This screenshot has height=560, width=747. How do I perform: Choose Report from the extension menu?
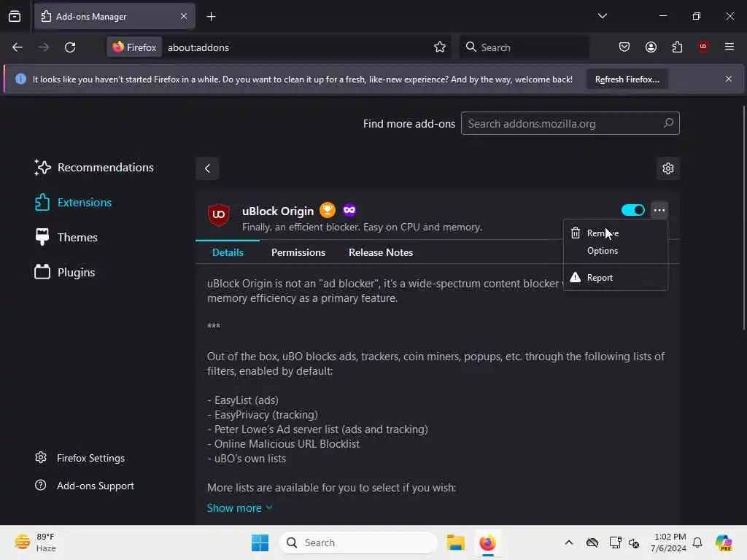click(x=615, y=278)
